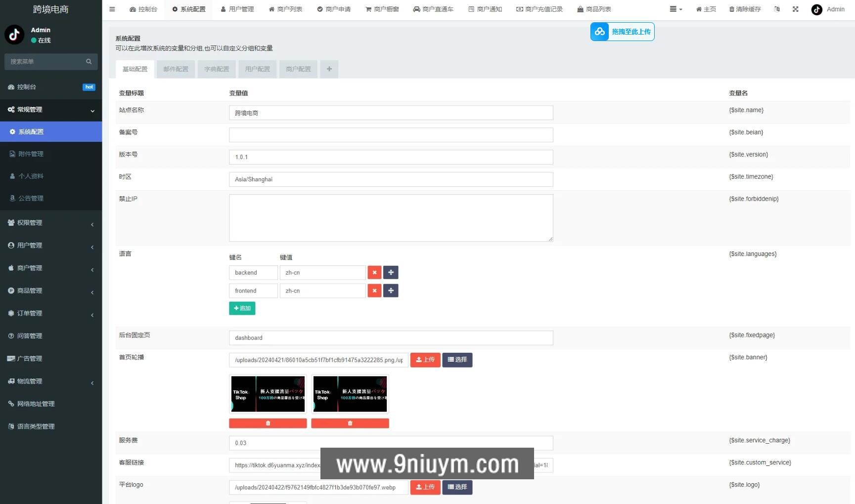The width and height of the screenshot is (855, 504).
Task: Delete the backend language row
Action: pos(374,273)
